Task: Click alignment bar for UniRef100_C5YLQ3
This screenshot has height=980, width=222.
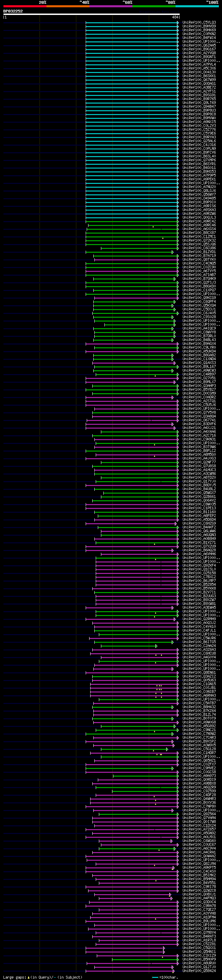Action: [132, 23]
